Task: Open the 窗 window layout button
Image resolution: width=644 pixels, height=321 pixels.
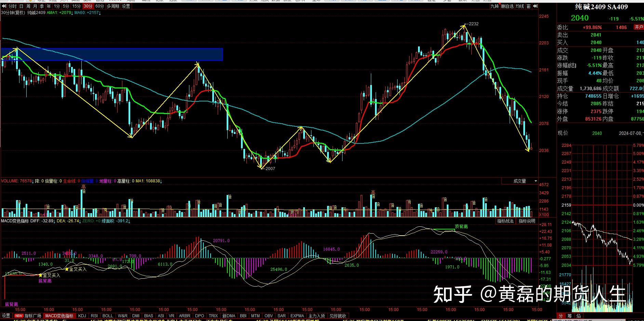Action: (x=528, y=6)
